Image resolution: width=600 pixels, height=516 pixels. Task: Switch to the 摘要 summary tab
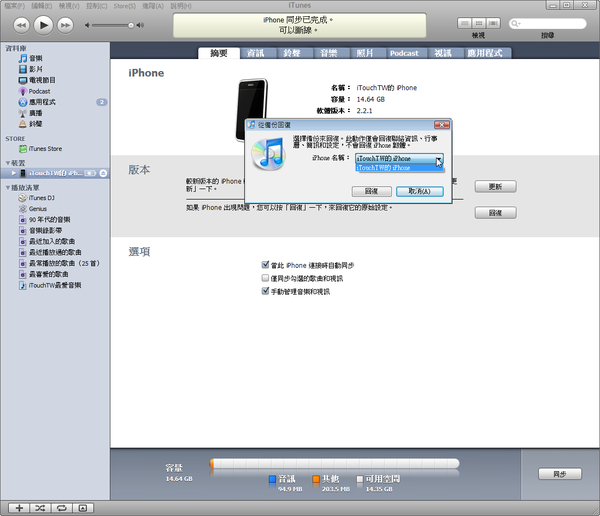click(x=219, y=53)
